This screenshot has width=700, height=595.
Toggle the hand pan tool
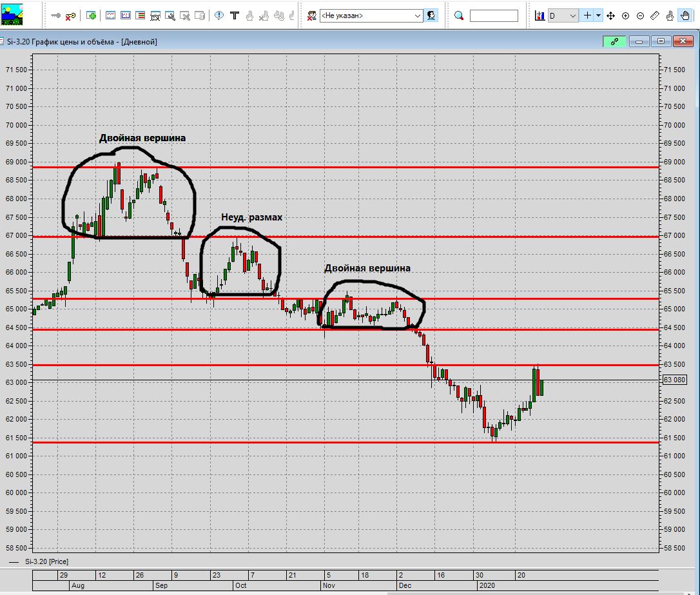coord(685,15)
